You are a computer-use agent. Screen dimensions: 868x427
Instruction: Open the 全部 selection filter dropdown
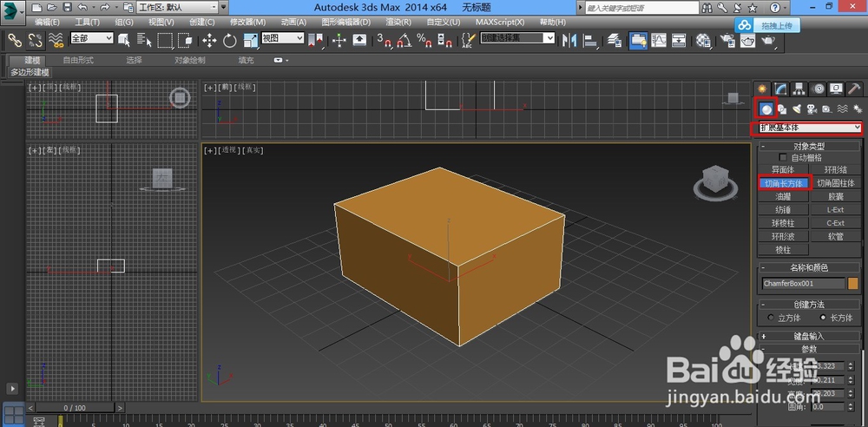point(92,37)
